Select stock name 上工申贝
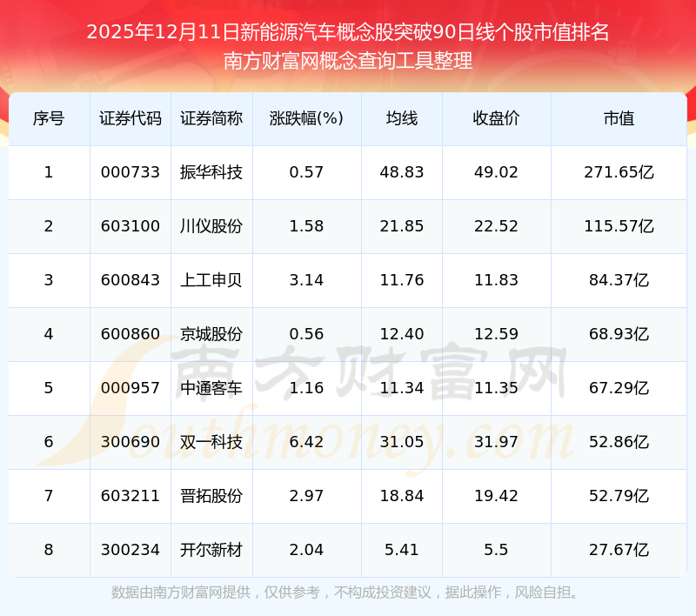The image size is (696, 616). click(211, 280)
